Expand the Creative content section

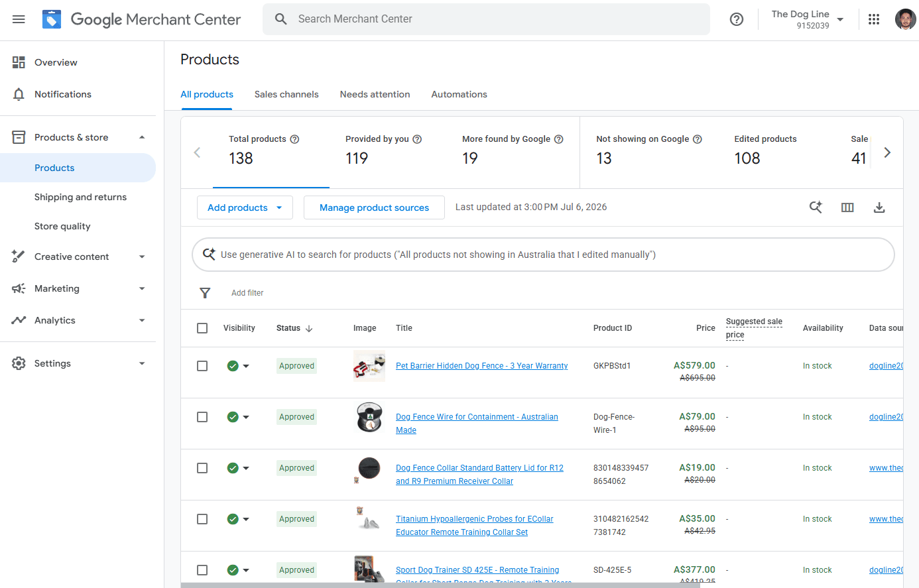coord(142,257)
